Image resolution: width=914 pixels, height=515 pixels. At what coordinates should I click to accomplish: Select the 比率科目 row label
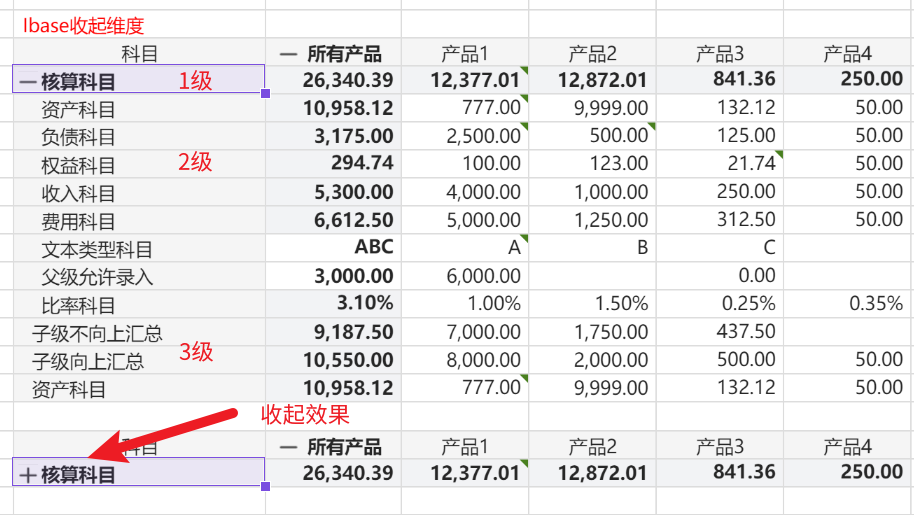click(78, 305)
